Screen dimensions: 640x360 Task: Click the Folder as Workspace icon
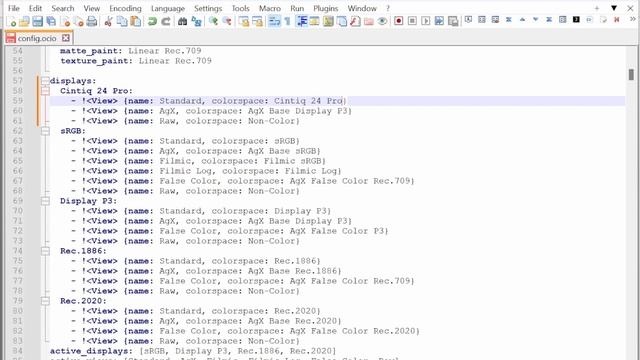(x=369, y=21)
